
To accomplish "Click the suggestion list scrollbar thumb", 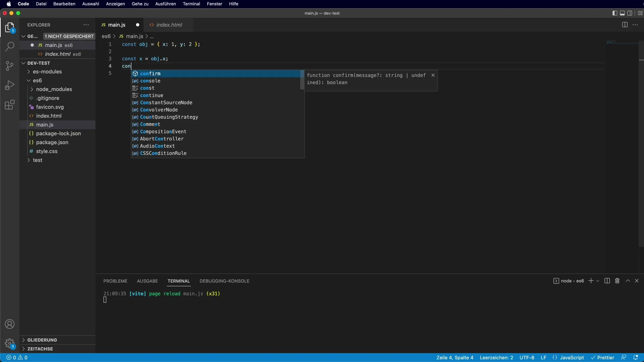I will click(x=302, y=80).
